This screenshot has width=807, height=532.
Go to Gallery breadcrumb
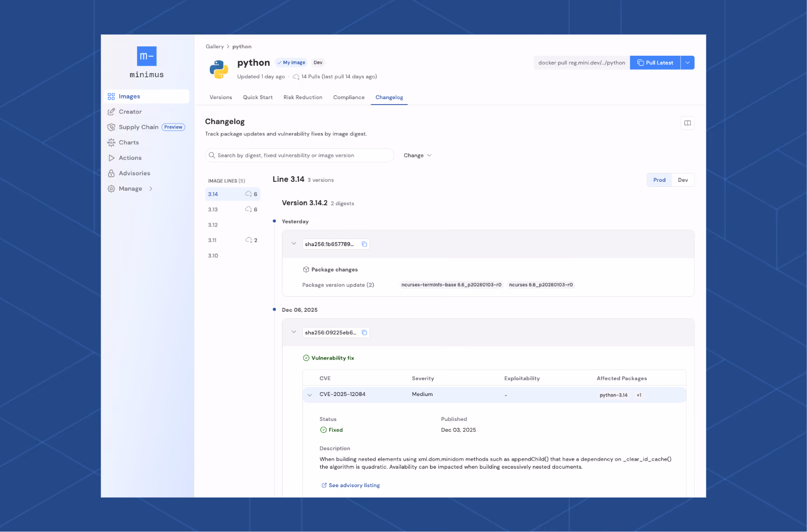tap(215, 47)
